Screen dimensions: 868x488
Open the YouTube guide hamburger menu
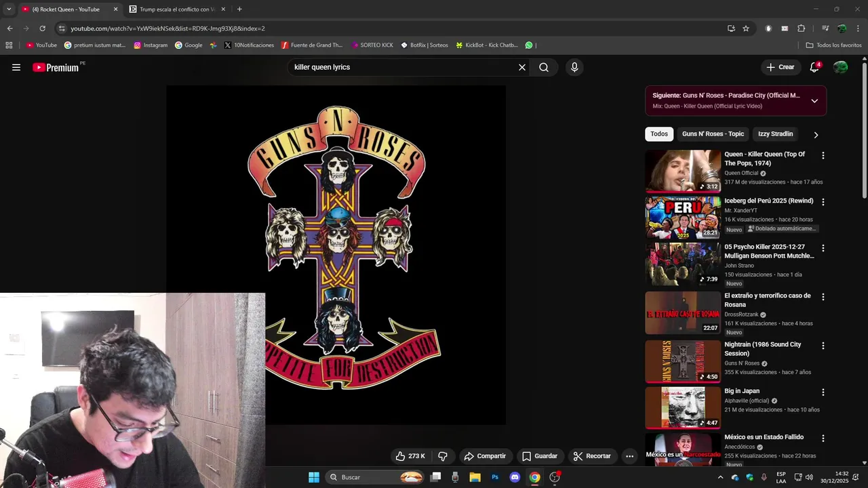click(x=16, y=67)
